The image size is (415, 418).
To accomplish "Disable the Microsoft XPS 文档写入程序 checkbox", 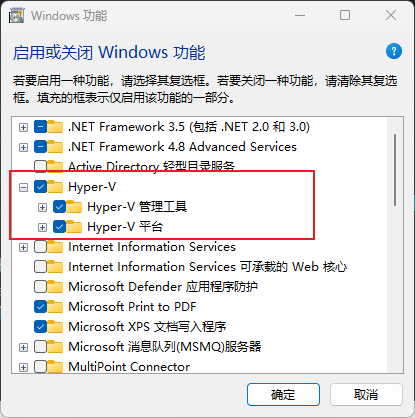I will point(40,327).
